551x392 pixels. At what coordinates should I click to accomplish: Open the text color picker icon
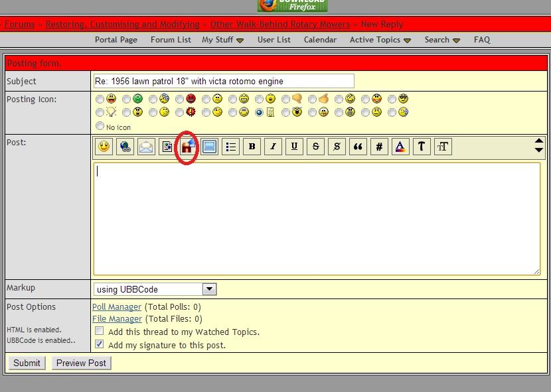click(x=400, y=147)
